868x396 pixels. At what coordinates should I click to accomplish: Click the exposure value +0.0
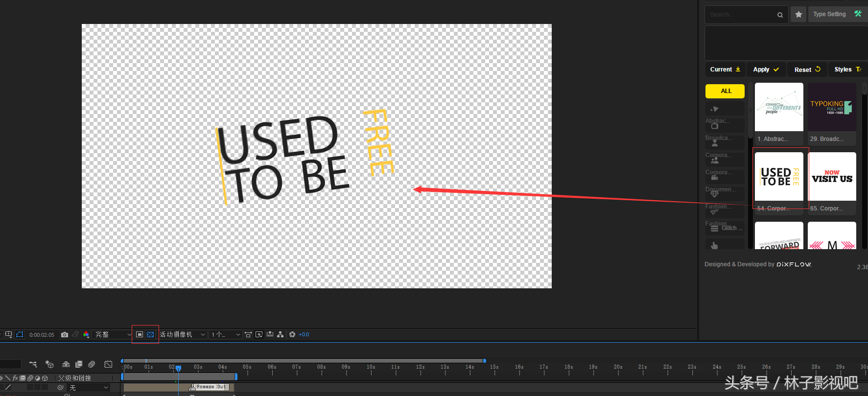(x=304, y=335)
